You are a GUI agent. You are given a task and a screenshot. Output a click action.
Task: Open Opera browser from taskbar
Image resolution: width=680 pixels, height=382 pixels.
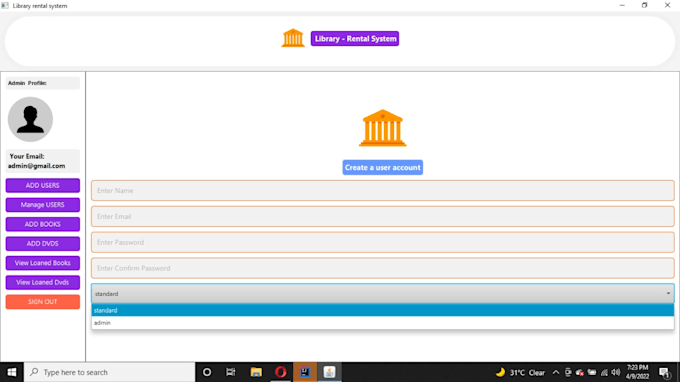coord(281,372)
